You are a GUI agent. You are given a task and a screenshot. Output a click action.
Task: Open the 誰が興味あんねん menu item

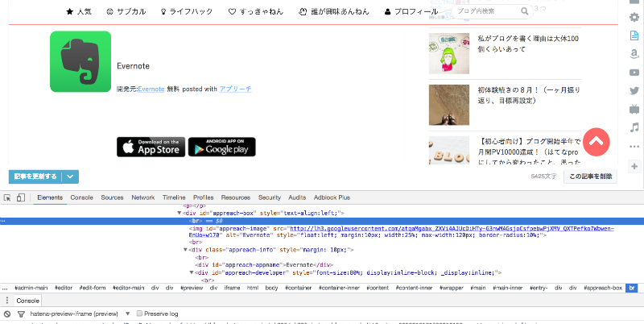click(334, 11)
